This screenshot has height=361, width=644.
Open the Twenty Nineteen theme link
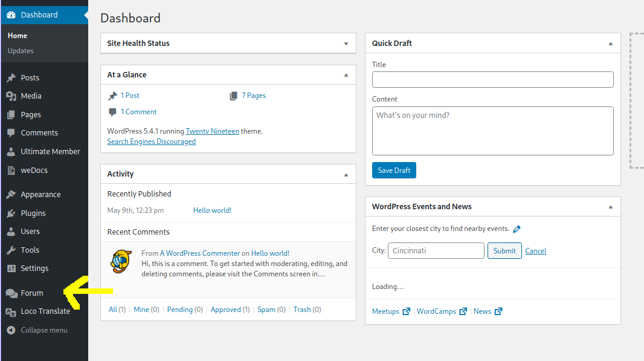[x=212, y=131]
